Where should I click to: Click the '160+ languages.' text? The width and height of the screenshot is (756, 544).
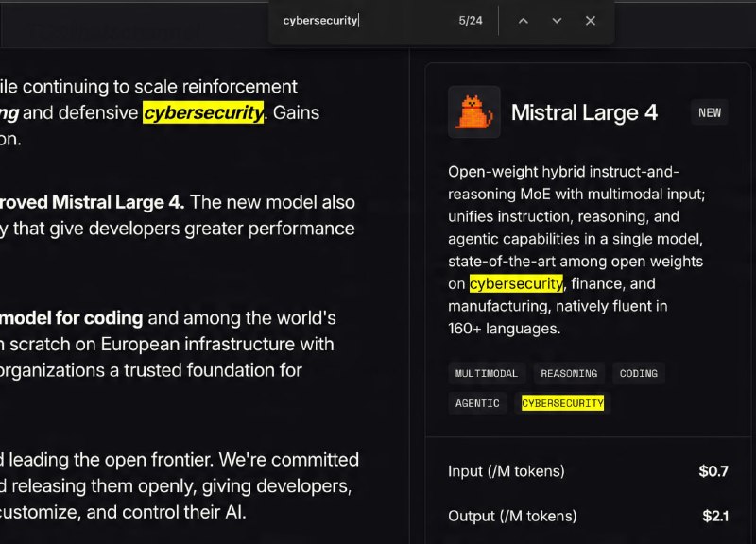pos(505,329)
